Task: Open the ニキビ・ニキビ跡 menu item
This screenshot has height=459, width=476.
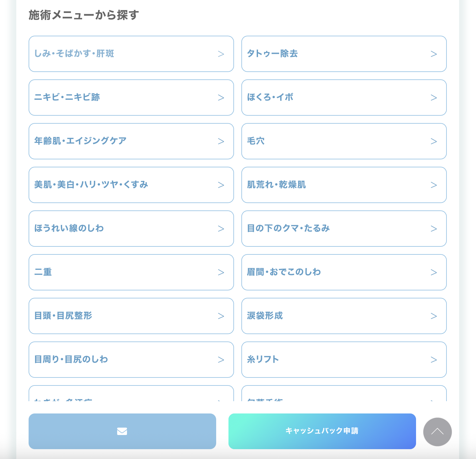Action: [x=131, y=98]
